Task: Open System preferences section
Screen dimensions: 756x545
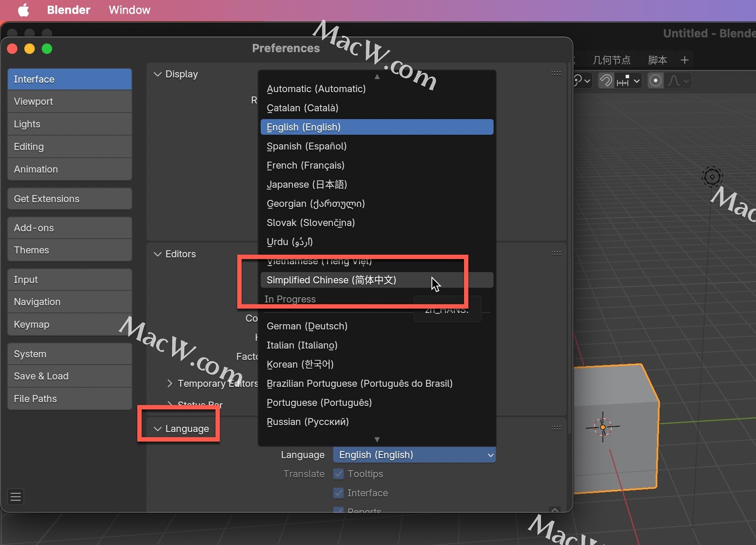Action: click(x=70, y=354)
